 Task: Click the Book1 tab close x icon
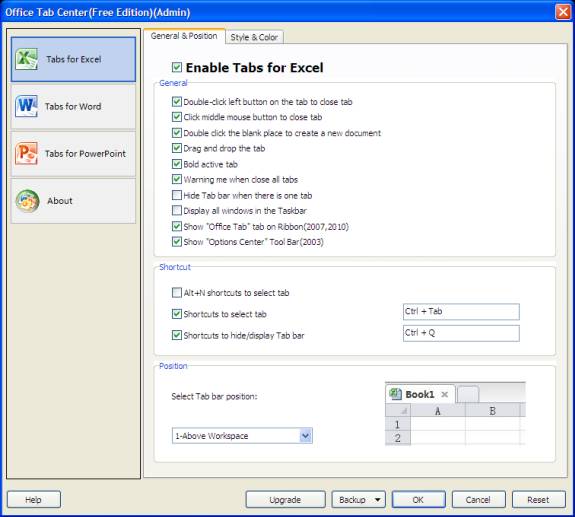[444, 395]
